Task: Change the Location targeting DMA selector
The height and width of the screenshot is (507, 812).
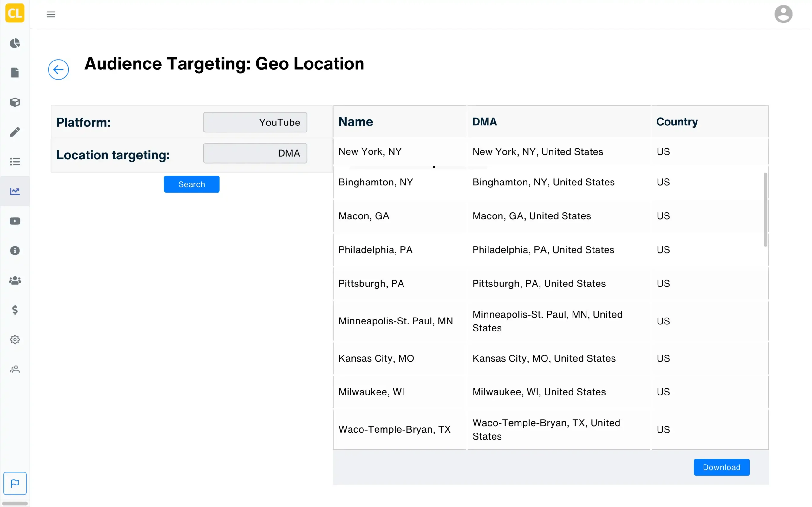Action: pos(255,153)
